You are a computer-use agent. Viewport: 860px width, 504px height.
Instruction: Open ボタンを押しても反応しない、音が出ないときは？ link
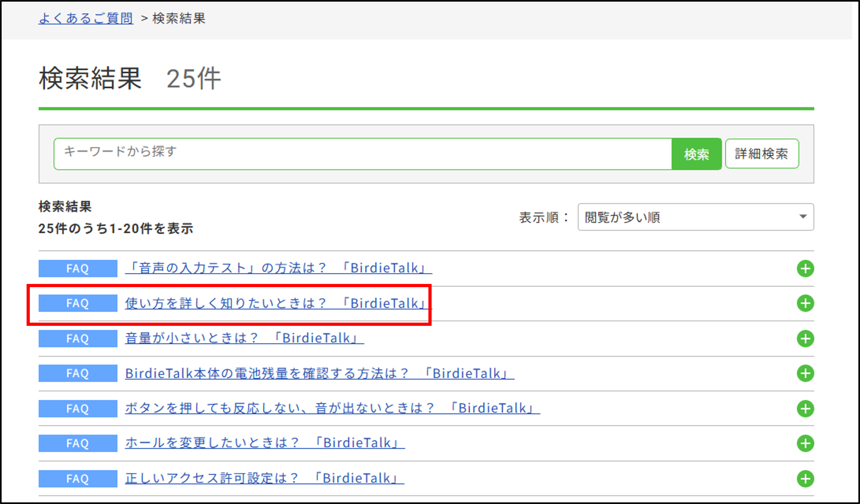332,408
